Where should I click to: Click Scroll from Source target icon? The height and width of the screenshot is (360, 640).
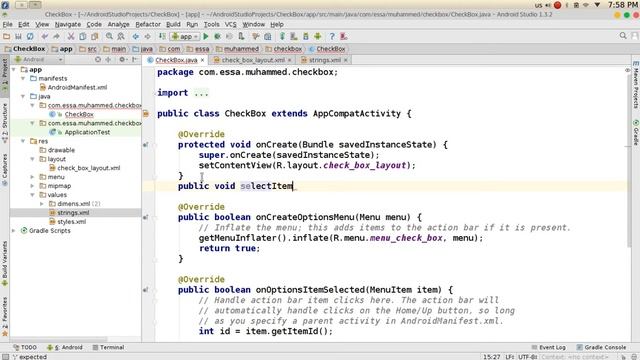click(98, 60)
